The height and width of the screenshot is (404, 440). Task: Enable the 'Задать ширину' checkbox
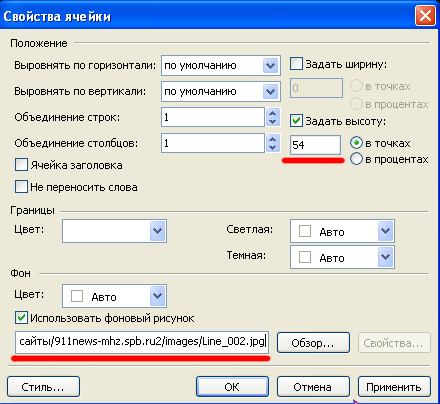(296, 63)
